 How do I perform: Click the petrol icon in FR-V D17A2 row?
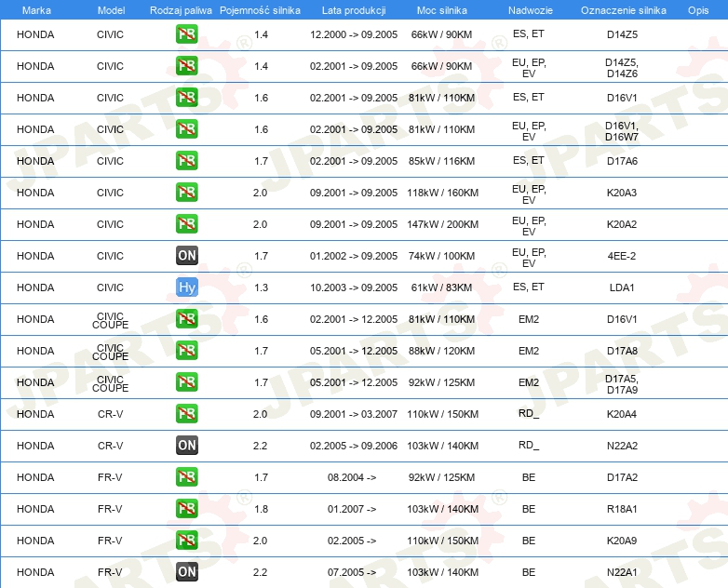pos(186,477)
